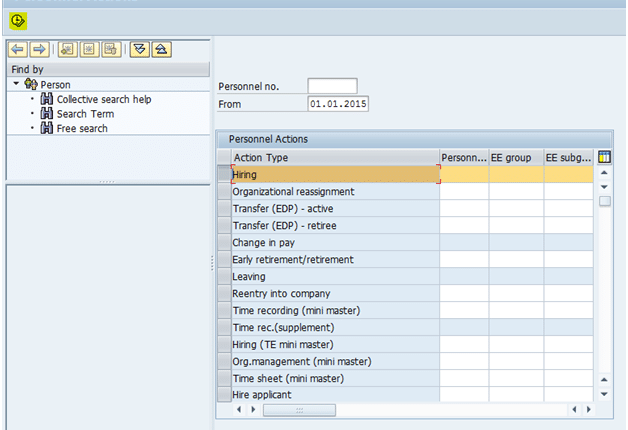Open Free search option
The width and height of the screenshot is (628, 430).
click(82, 129)
